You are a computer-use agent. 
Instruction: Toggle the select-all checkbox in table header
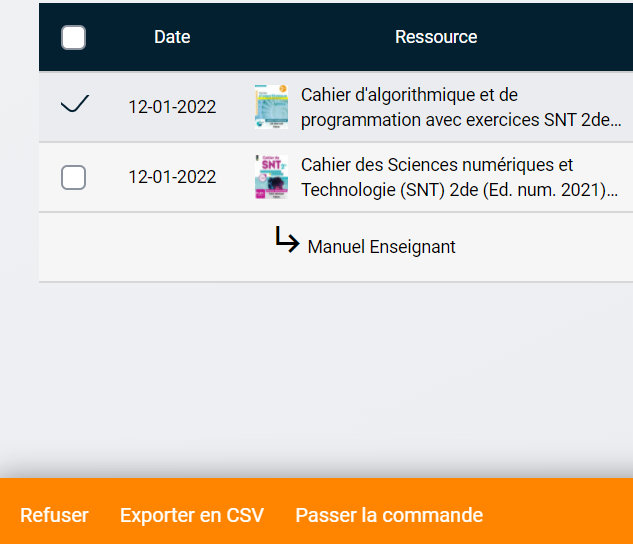point(73,38)
